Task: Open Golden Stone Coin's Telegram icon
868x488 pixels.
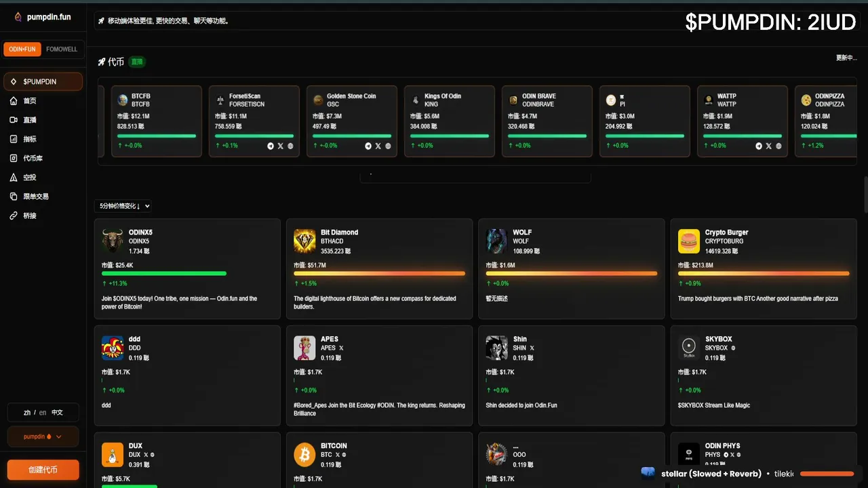Action: [x=368, y=146]
